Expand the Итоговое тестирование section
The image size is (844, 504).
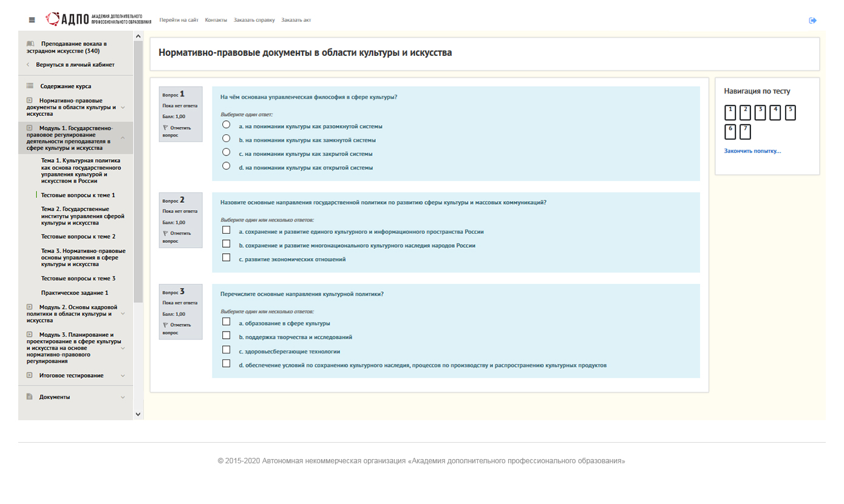[123, 376]
